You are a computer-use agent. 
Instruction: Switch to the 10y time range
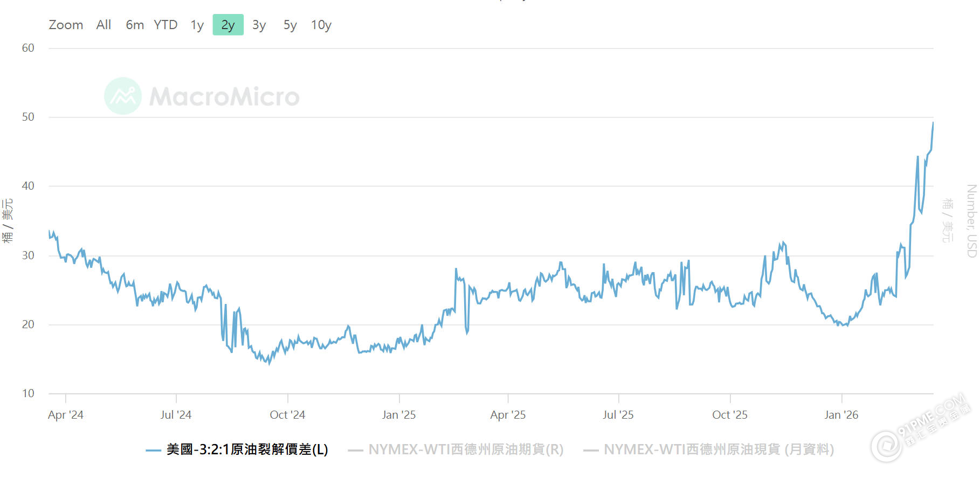click(321, 25)
